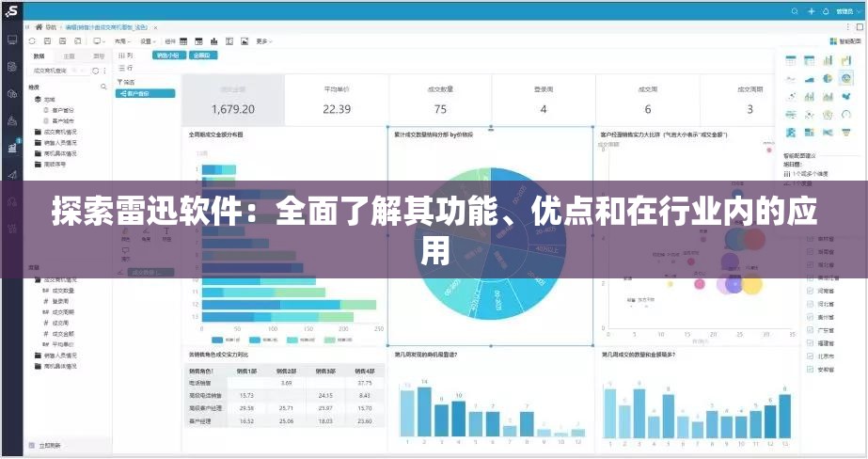Screen dimensions: 868x459
Task: Click the 客户省份 filter pill
Action: pos(145,93)
